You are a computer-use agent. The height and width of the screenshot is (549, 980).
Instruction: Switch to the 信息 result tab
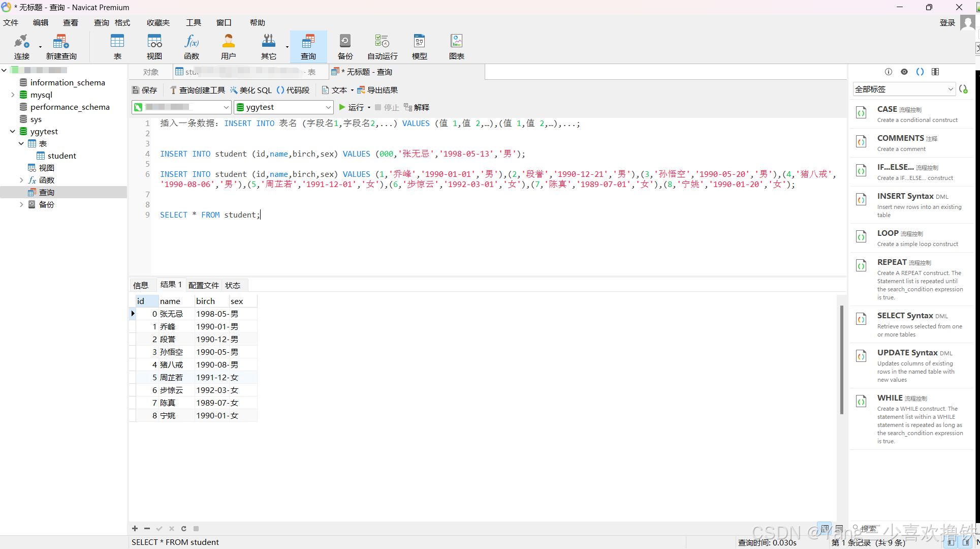(141, 285)
